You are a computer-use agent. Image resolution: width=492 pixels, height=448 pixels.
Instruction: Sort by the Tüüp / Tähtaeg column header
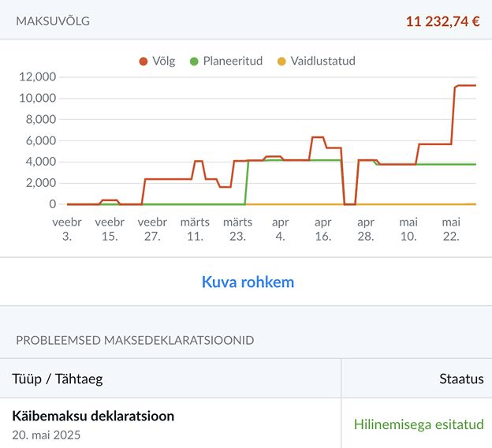click(x=58, y=379)
